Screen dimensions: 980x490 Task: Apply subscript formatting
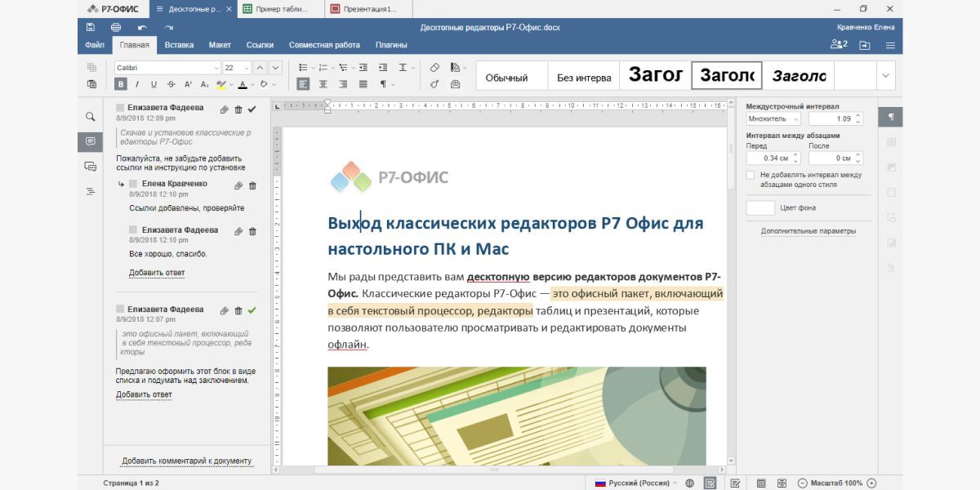(205, 83)
